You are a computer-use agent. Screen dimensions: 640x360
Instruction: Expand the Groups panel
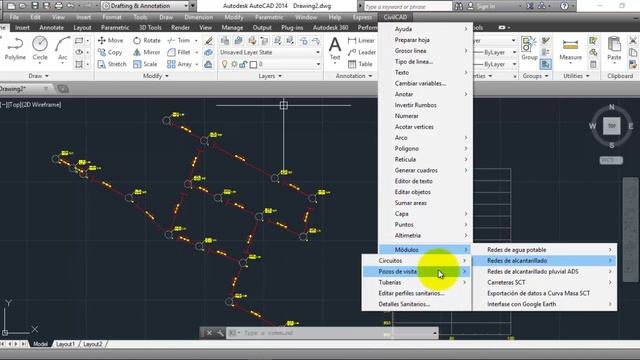coord(535,76)
